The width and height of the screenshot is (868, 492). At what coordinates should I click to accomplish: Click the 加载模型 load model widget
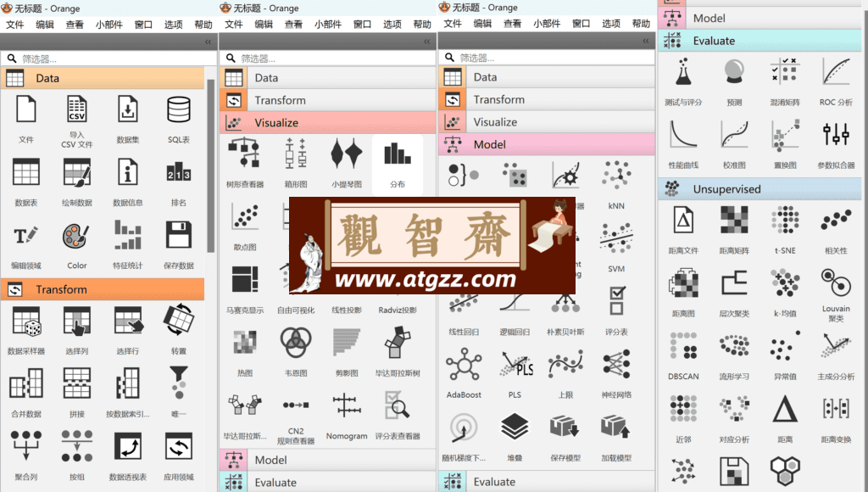click(616, 428)
